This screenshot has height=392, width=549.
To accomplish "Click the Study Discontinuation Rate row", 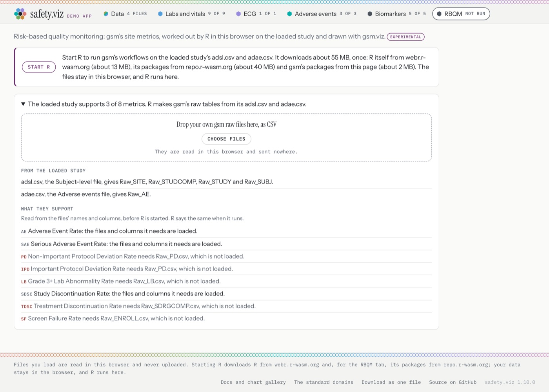I will point(226,294).
